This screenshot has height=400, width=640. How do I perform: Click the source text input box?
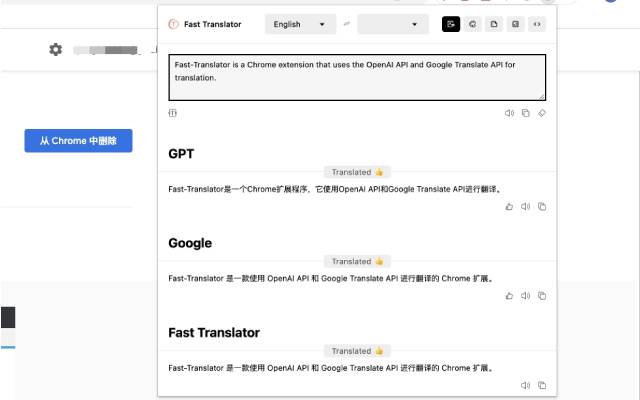[357, 77]
